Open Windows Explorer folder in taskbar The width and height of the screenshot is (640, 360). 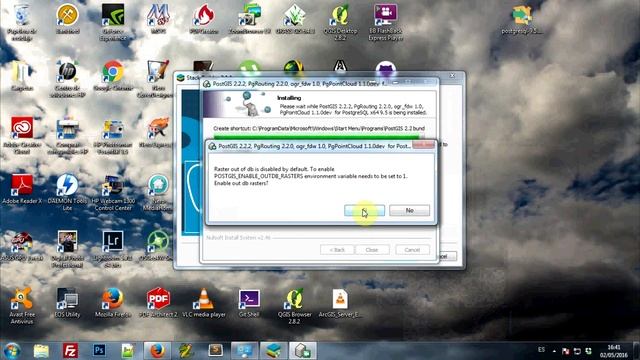tap(41, 351)
